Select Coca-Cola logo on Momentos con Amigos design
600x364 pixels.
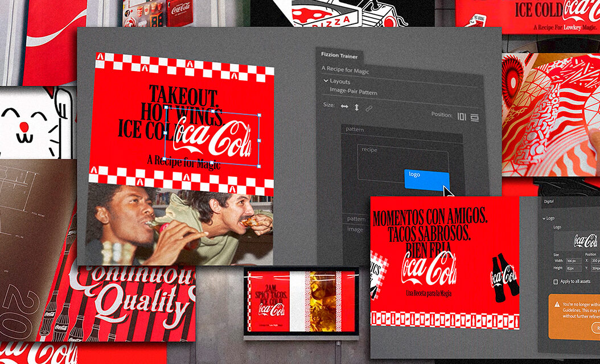(x=429, y=268)
